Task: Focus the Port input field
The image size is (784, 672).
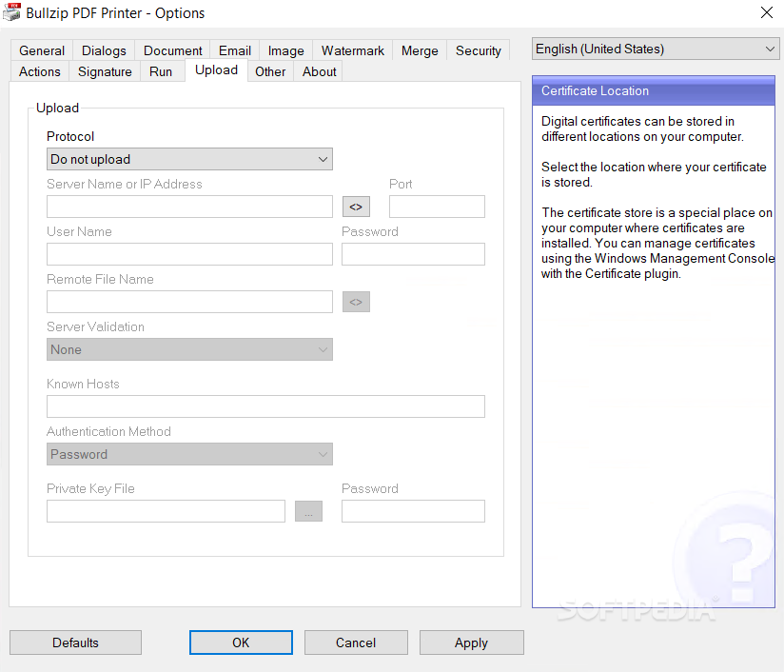Action: point(437,207)
